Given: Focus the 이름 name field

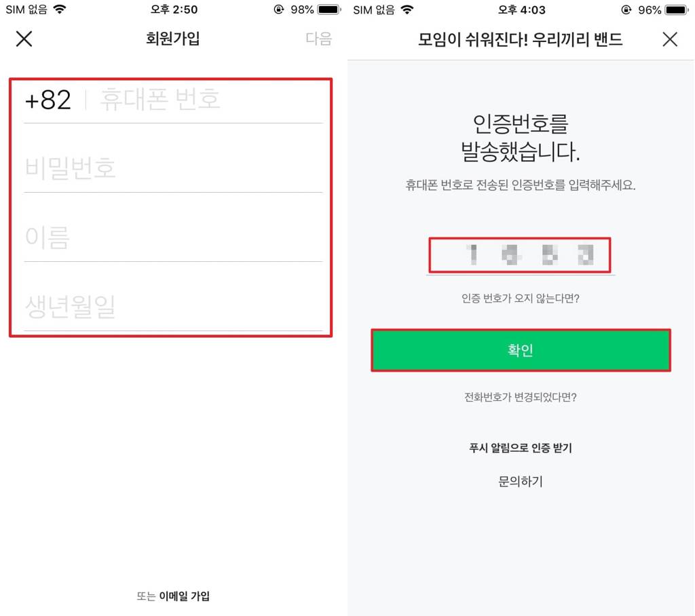Looking at the screenshot, I should 173,237.
